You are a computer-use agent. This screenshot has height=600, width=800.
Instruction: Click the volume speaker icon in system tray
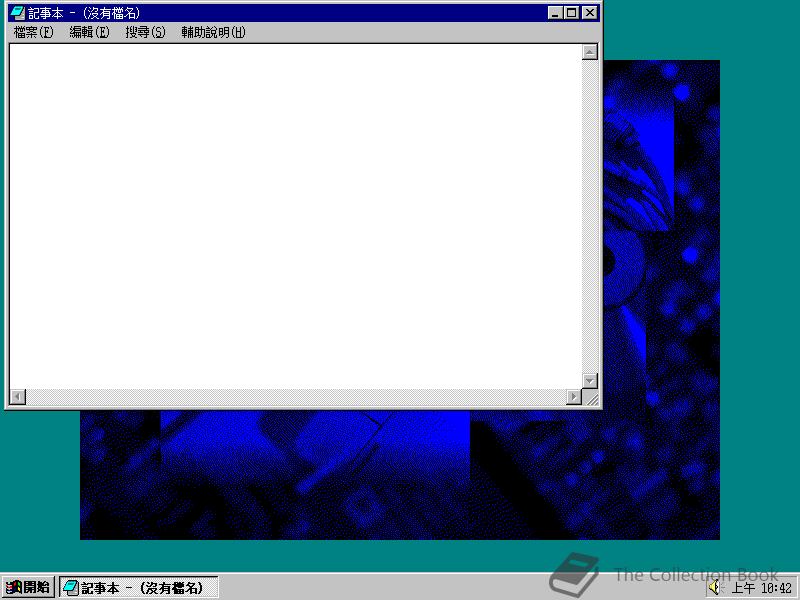[x=715, y=588]
